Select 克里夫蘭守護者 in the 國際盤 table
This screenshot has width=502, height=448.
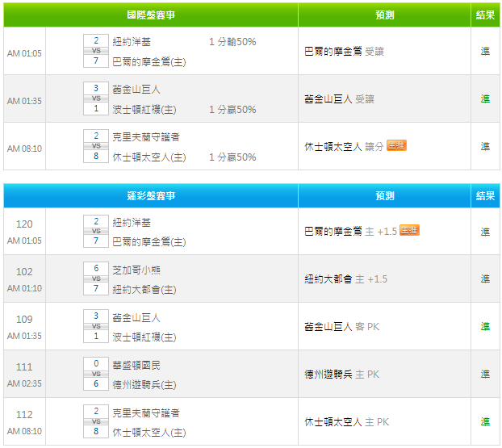pyautogui.click(x=146, y=137)
